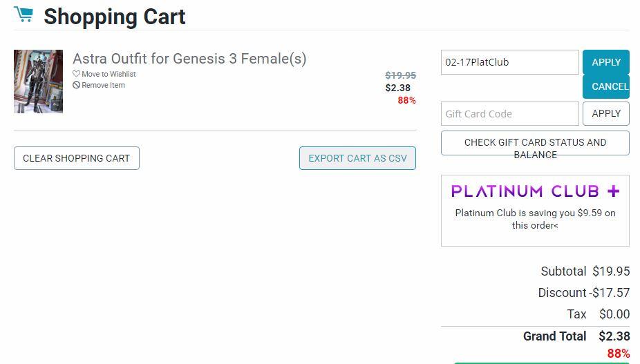Click the circle-slash icon beside Remove Item
Screen dimensions: 640x364
(77, 86)
